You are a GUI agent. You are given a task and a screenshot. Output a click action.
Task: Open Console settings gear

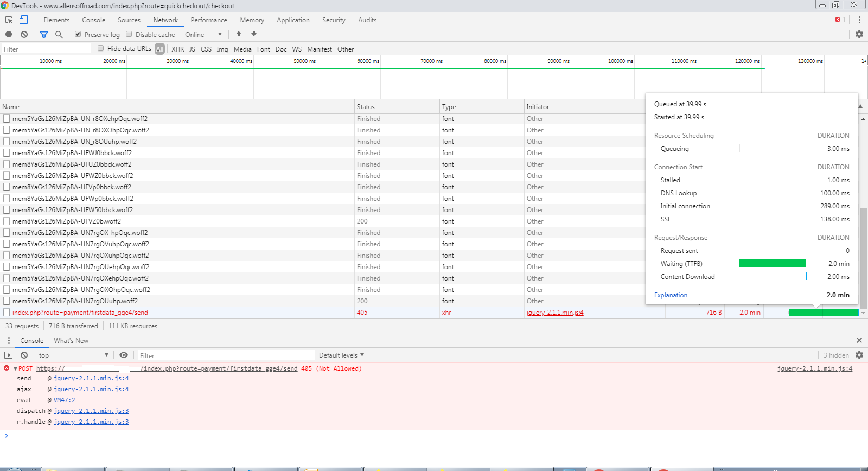[859, 355]
